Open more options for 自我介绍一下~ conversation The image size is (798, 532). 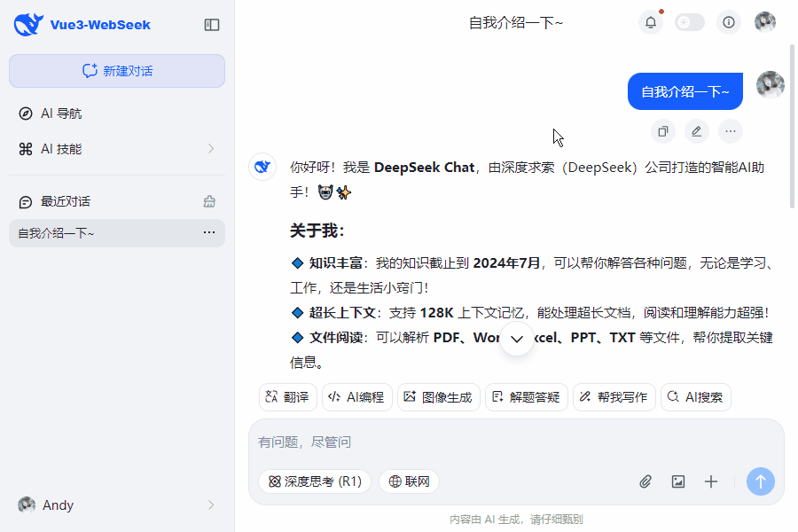209,232
